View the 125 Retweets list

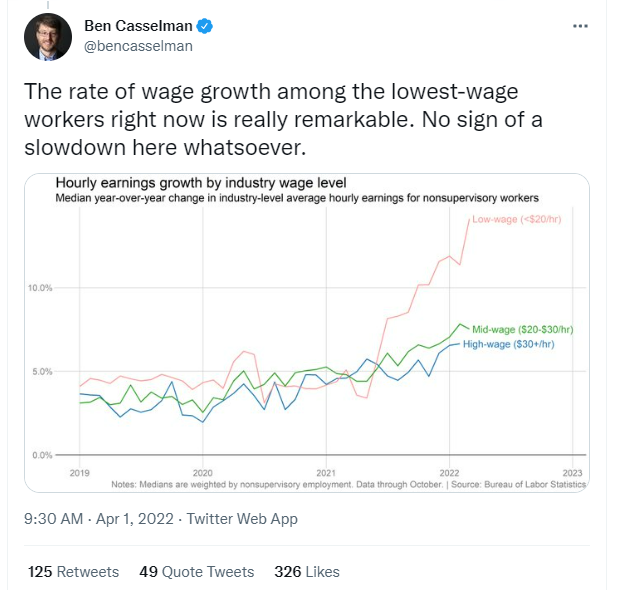73,572
